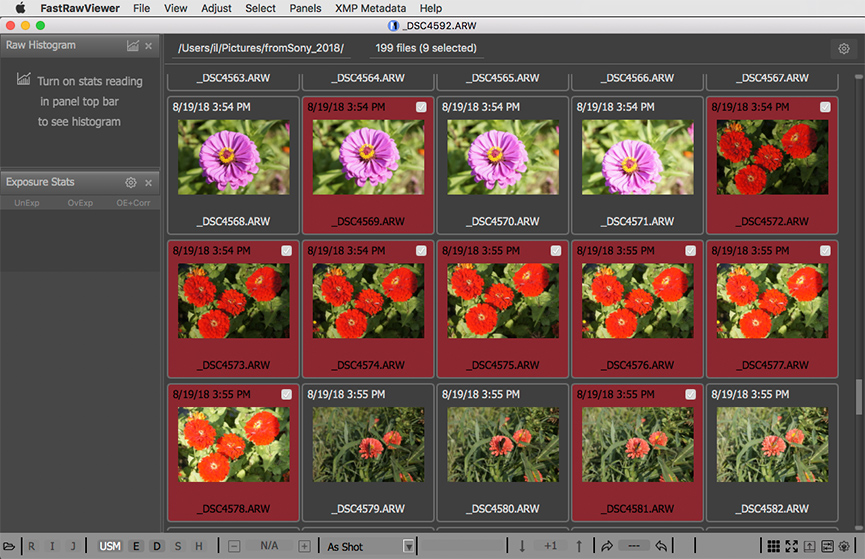Uncheck the _DSC4581.ARW selection checkbox
The width and height of the screenshot is (865, 559).
tap(690, 395)
